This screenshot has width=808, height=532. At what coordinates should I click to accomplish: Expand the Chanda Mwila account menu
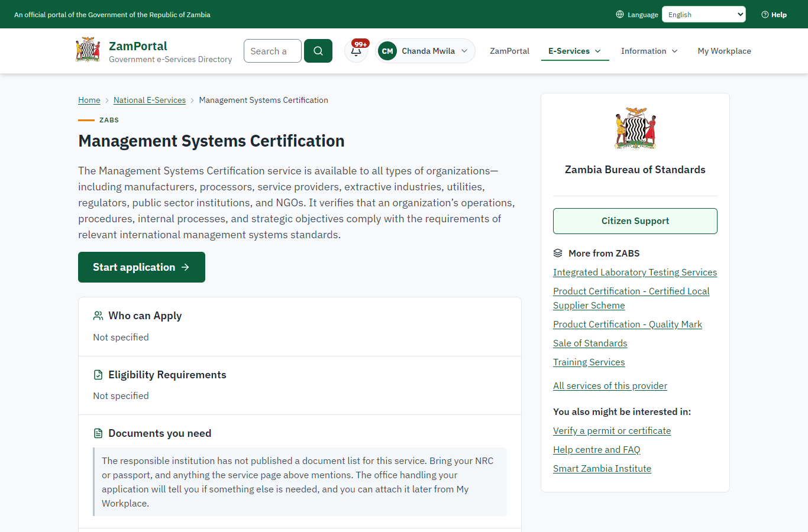pos(425,51)
